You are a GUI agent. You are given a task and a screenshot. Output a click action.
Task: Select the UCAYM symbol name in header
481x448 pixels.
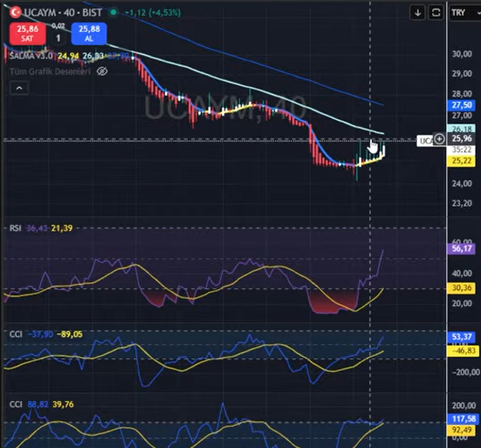[x=40, y=12]
